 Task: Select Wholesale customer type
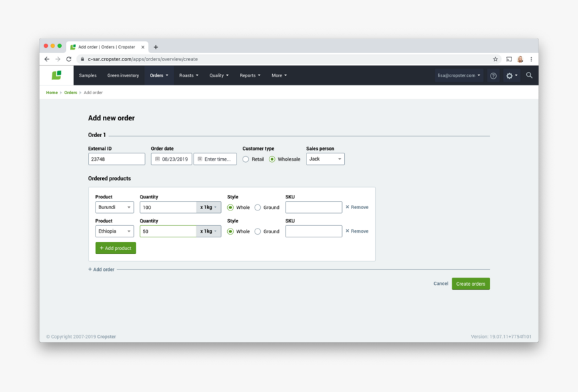(272, 159)
